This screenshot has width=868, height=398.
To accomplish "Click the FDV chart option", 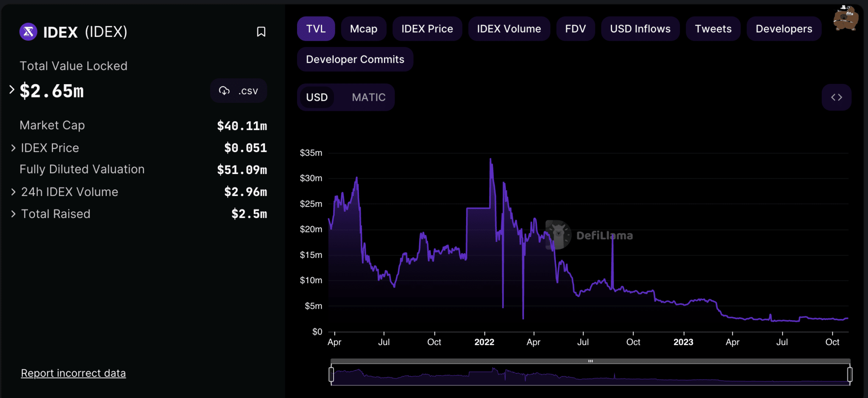I will tap(576, 28).
